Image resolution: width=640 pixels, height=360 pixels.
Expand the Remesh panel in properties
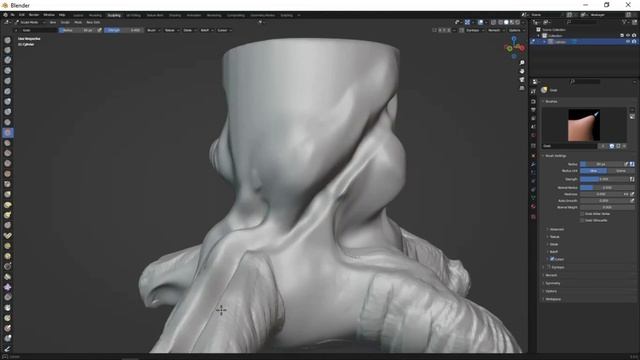click(x=551, y=275)
